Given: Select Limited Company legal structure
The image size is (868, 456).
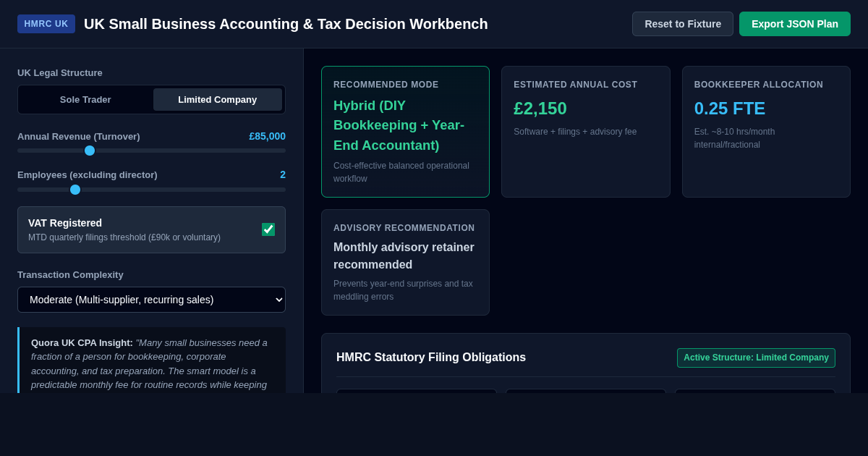Looking at the screenshot, I should tap(218, 99).
